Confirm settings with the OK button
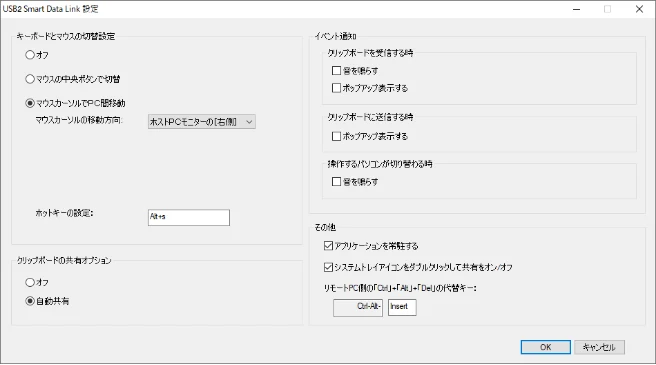This screenshot has width=656, height=365. point(546,347)
